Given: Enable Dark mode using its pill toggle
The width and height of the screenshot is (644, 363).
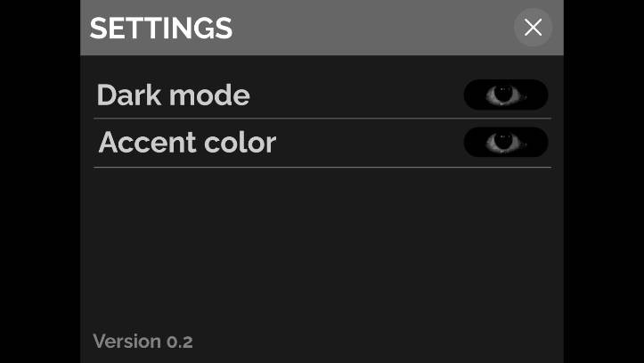Looking at the screenshot, I should (x=505, y=95).
